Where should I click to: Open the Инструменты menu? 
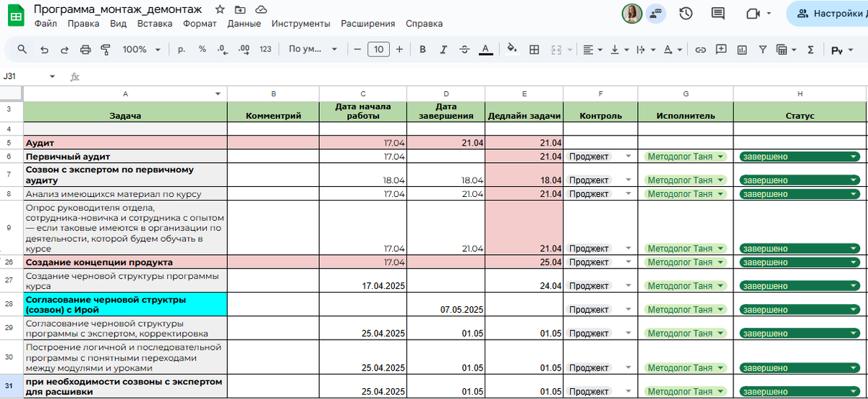tap(301, 23)
